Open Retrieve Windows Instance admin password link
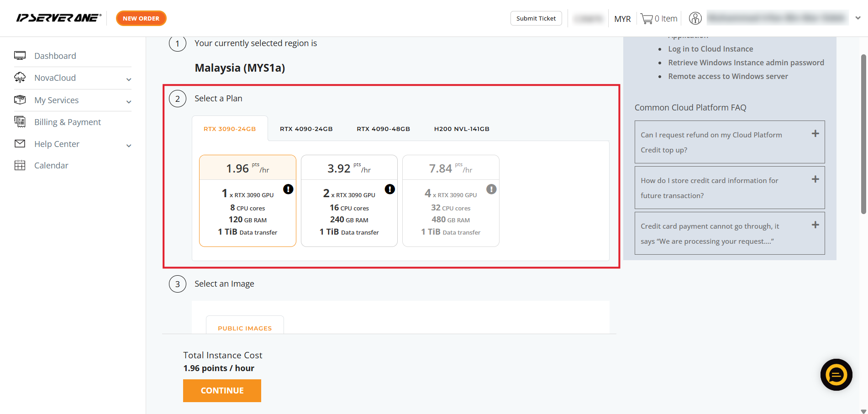 pyautogui.click(x=746, y=63)
